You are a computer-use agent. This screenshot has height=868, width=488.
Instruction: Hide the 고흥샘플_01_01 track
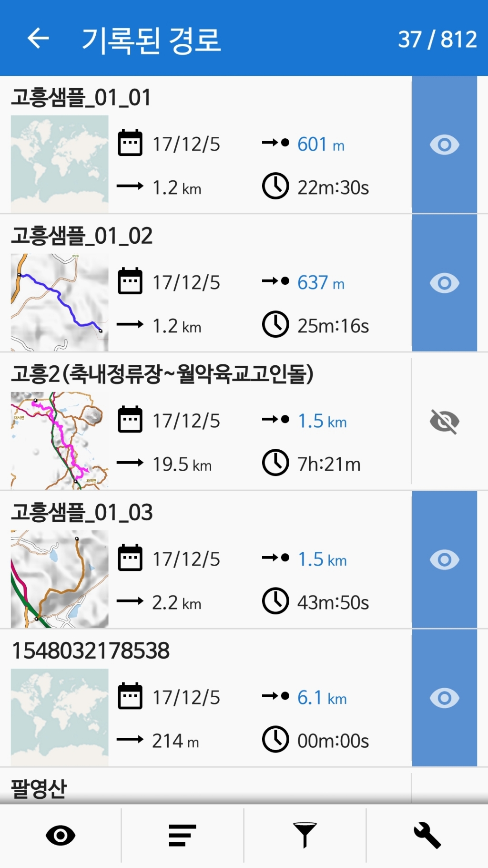pos(444,145)
